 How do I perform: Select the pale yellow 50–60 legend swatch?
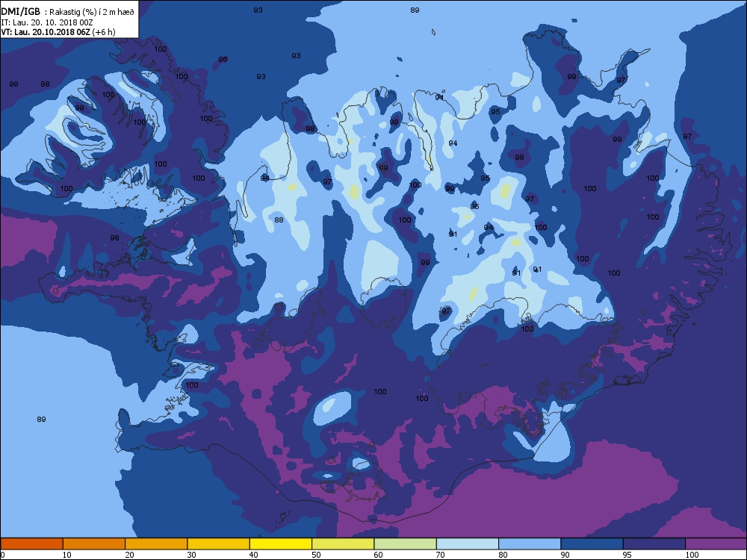pyautogui.click(x=343, y=544)
